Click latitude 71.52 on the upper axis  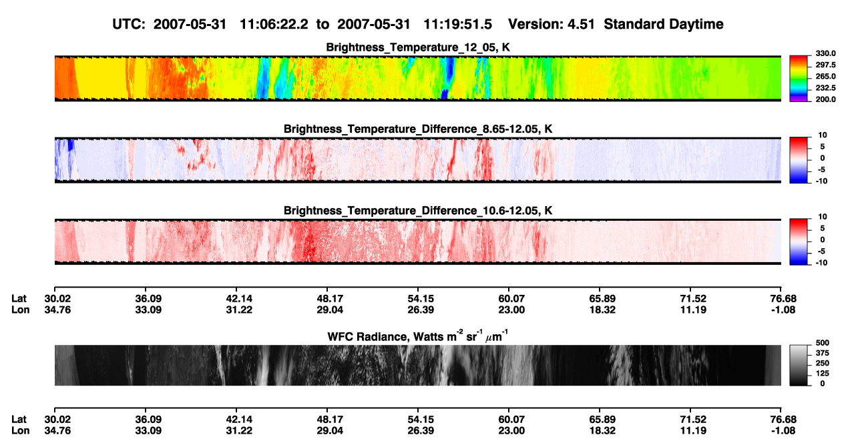coord(693,299)
